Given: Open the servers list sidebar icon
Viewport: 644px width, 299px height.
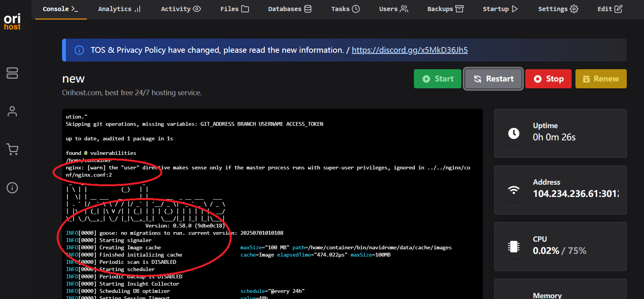Looking at the screenshot, I should click(12, 73).
